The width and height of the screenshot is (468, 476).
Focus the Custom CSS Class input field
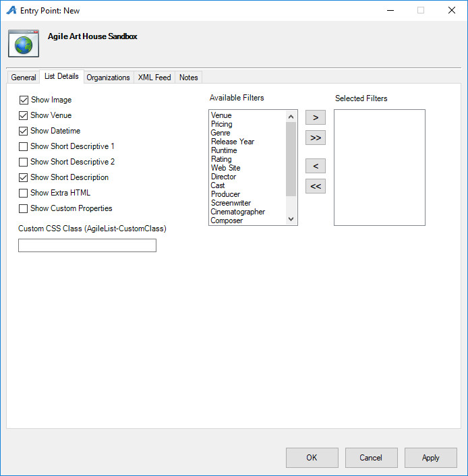87,245
